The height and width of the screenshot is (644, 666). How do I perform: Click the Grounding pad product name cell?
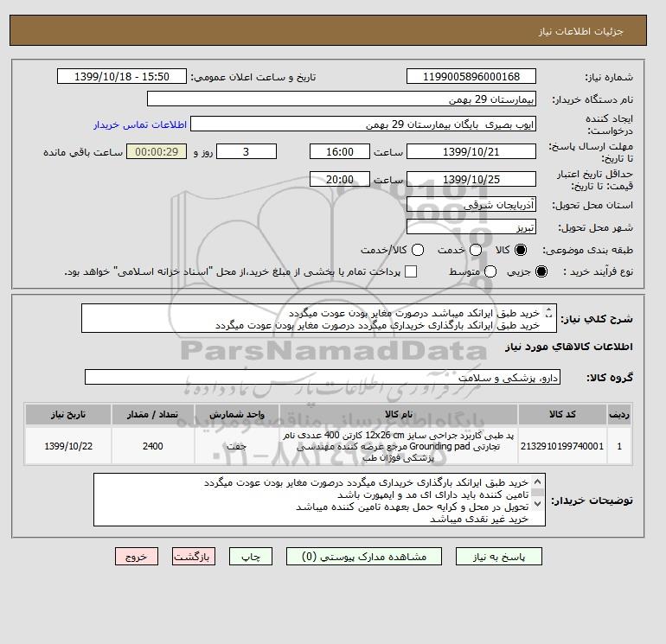tap(399, 446)
